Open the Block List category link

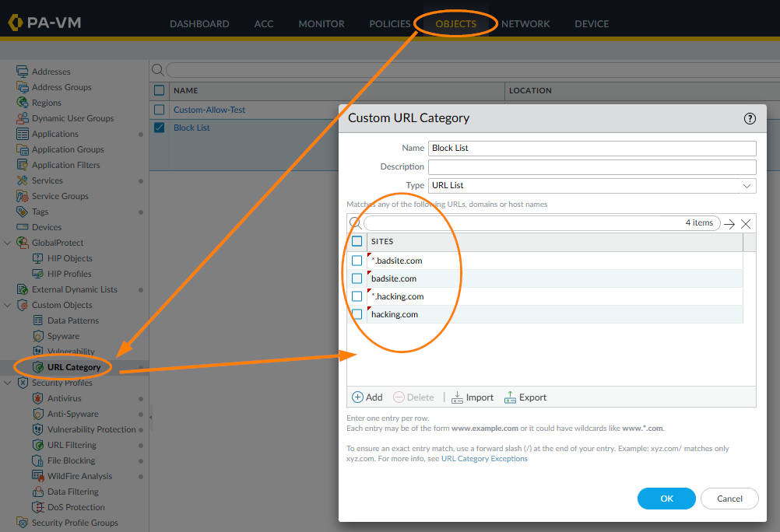(x=191, y=128)
